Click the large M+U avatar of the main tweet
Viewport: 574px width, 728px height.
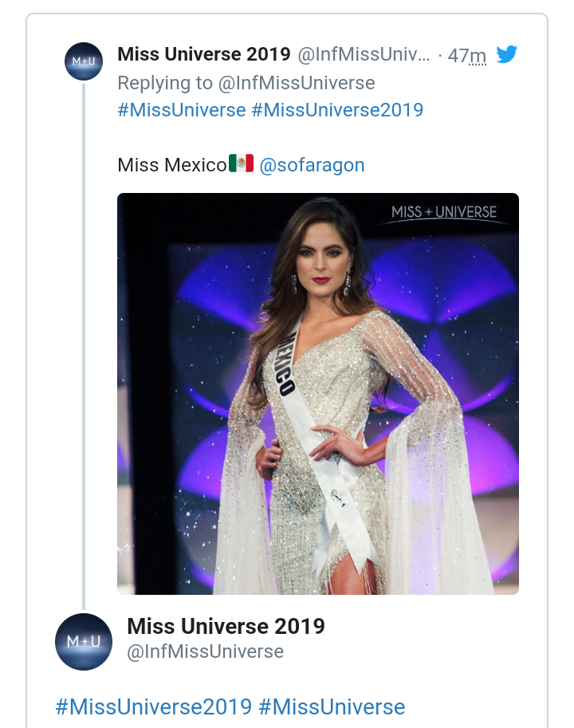pos(84,641)
